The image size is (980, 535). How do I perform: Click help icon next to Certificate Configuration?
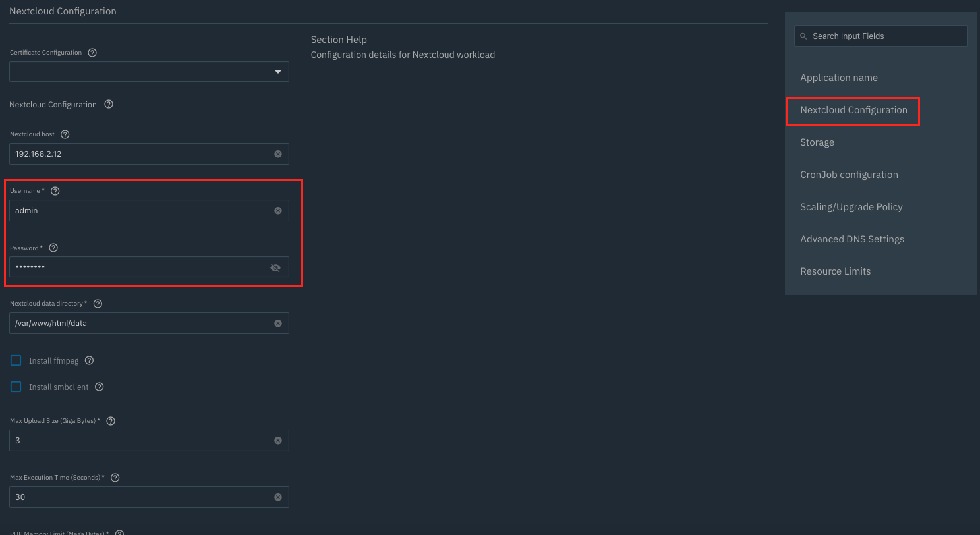[x=92, y=53]
